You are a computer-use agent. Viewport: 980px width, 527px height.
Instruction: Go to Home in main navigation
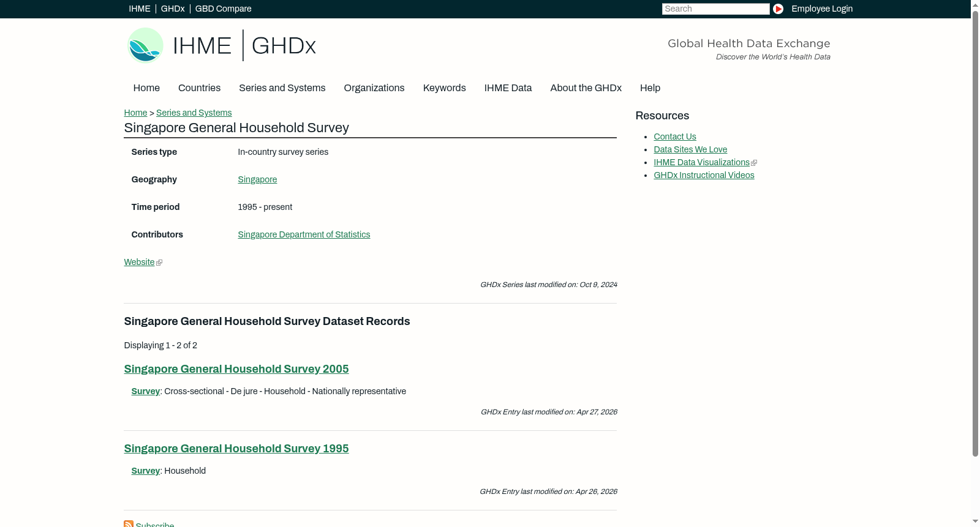tap(146, 88)
